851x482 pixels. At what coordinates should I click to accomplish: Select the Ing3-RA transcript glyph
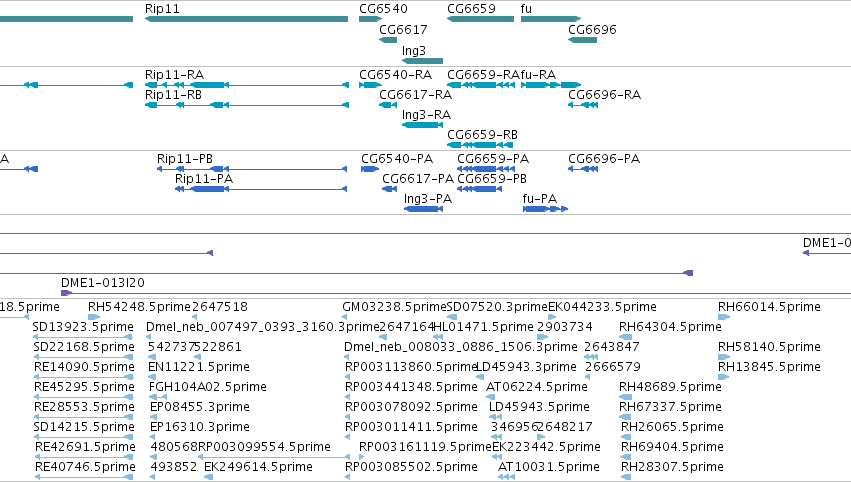click(x=422, y=125)
